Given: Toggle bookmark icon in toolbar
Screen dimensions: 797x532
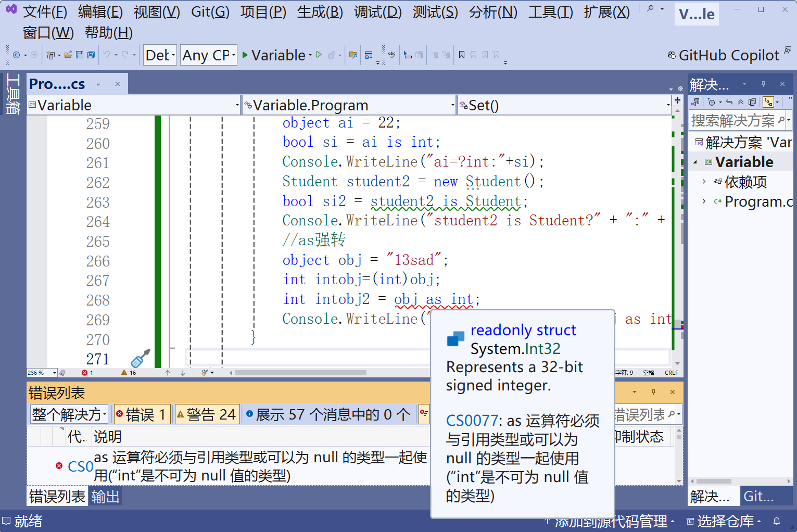Looking at the screenshot, I should (461, 55).
